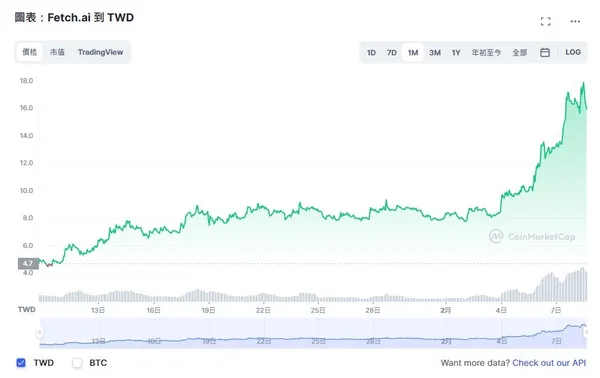Viewport: 600px width, 378px height.
Task: Select the 年初至今 time range
Action: coord(486,52)
